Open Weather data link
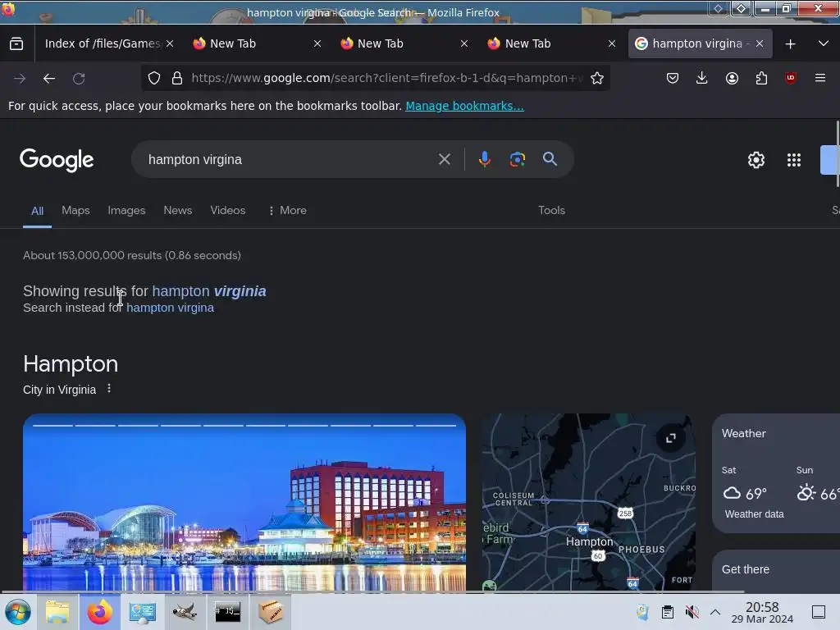The image size is (840, 630). tap(755, 514)
